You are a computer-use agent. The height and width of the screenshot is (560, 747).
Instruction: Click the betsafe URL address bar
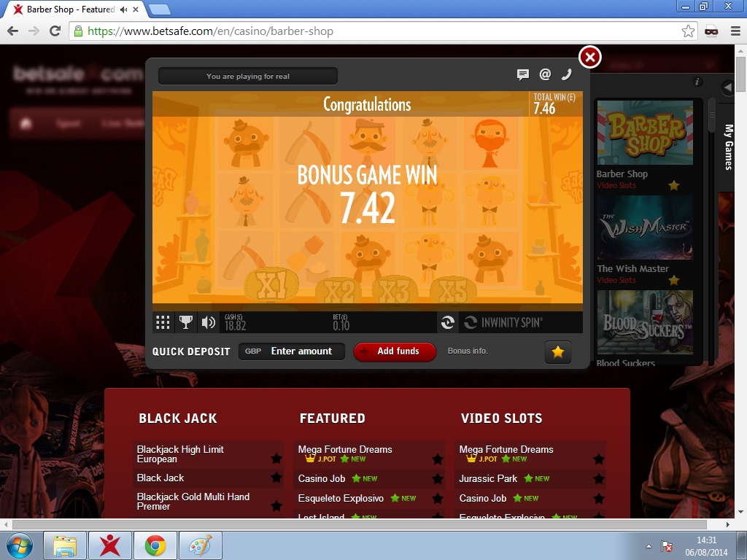click(384, 31)
